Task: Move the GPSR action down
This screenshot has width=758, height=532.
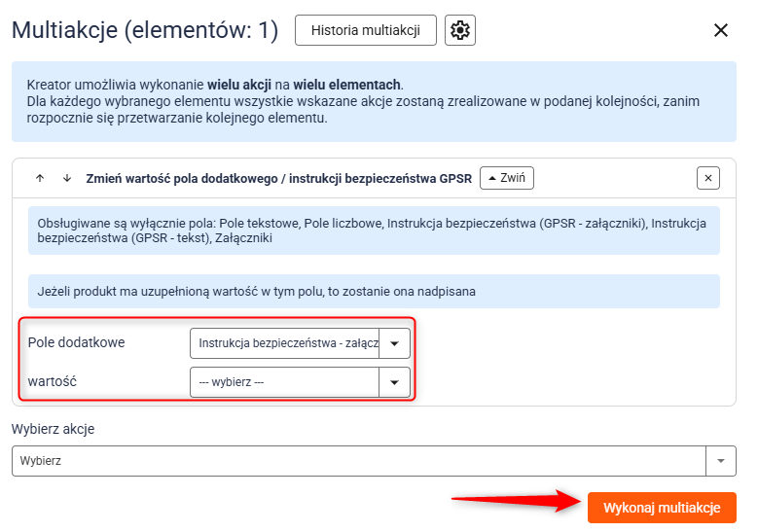Action: click(x=67, y=178)
